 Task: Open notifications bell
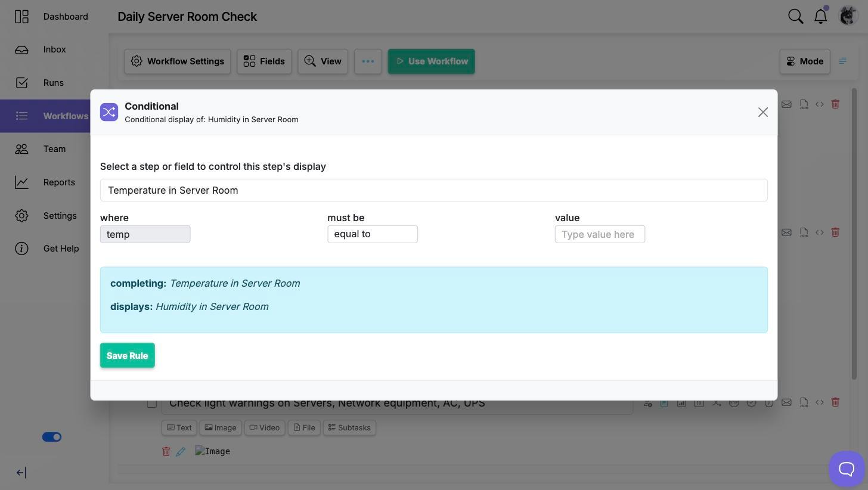pyautogui.click(x=821, y=16)
